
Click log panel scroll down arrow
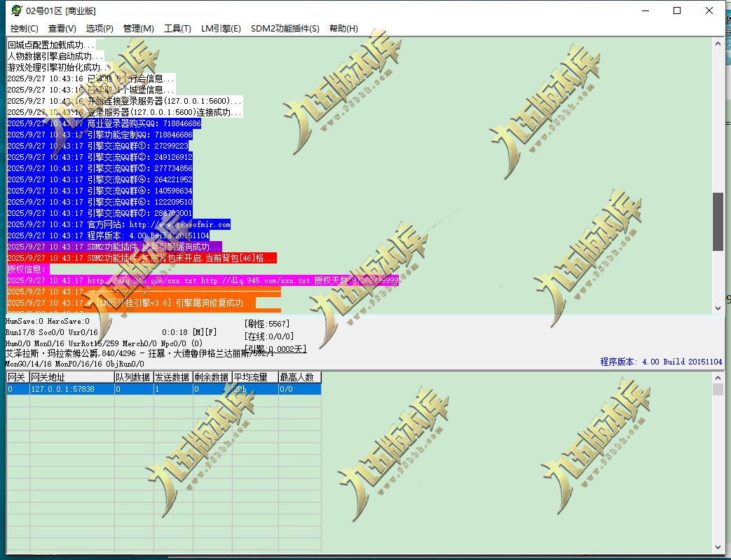[718, 308]
